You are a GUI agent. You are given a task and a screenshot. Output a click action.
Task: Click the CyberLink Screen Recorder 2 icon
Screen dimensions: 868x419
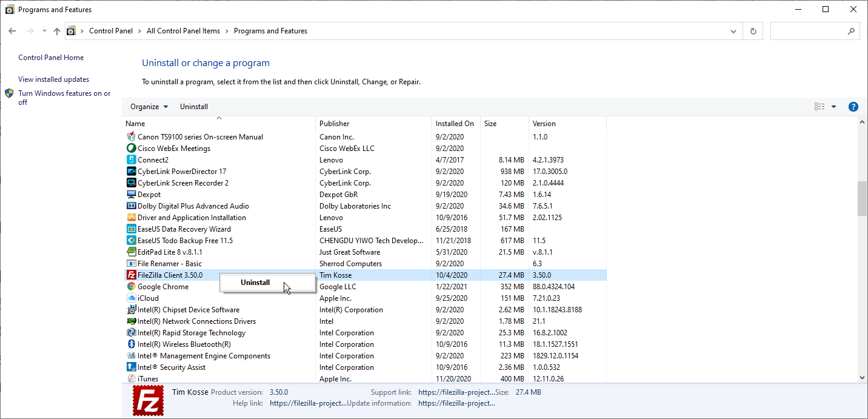(x=131, y=183)
